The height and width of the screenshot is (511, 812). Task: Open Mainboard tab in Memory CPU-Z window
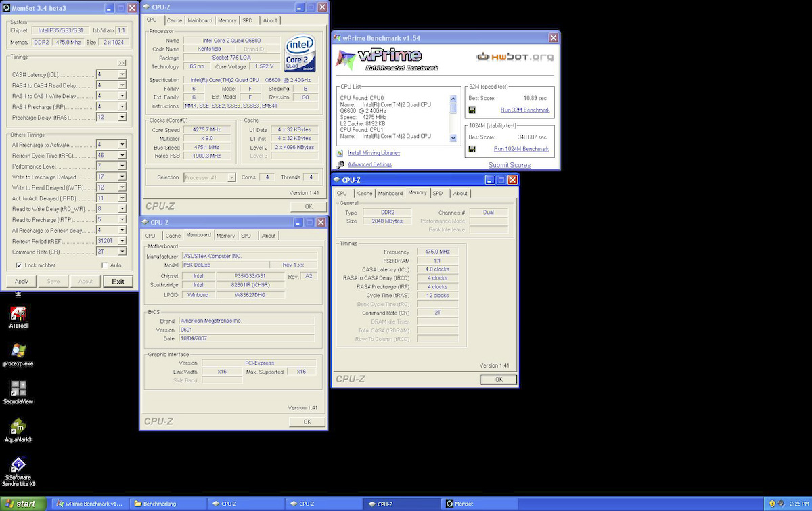(x=390, y=193)
